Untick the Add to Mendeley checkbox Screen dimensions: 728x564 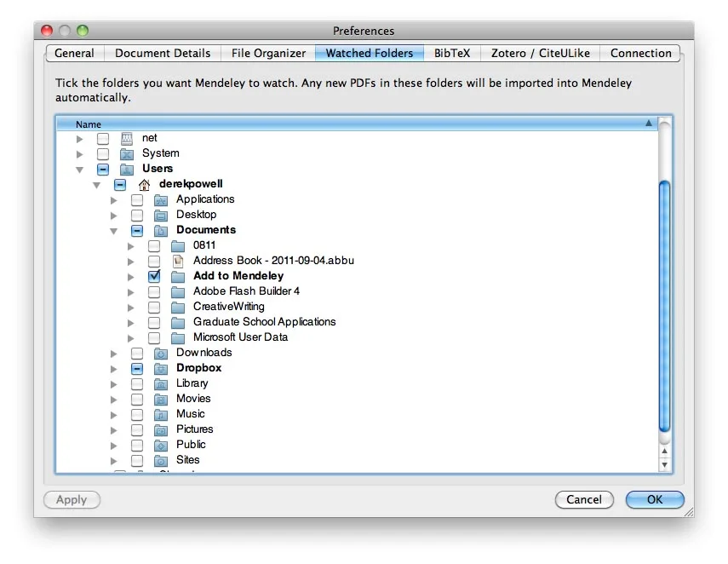pyautogui.click(x=154, y=276)
